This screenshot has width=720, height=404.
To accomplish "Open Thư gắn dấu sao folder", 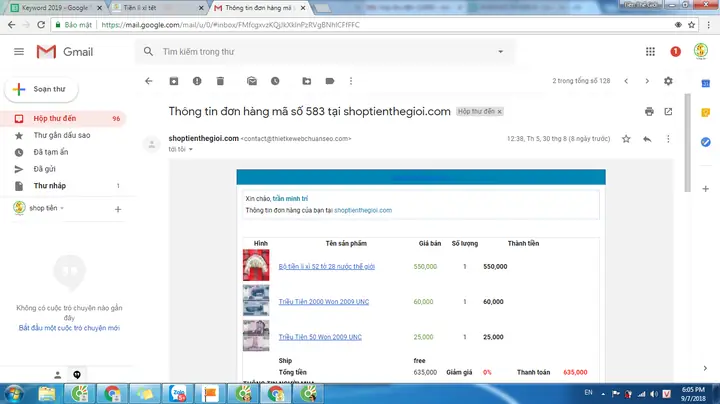I will click(x=62, y=135).
